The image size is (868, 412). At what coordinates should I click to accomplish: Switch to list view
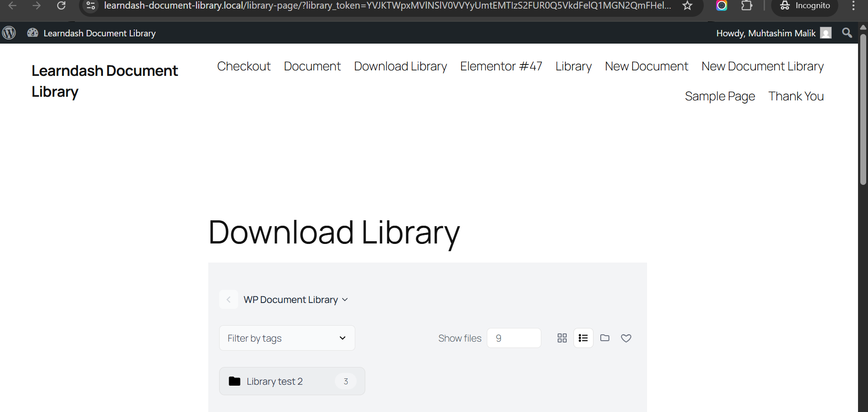584,338
